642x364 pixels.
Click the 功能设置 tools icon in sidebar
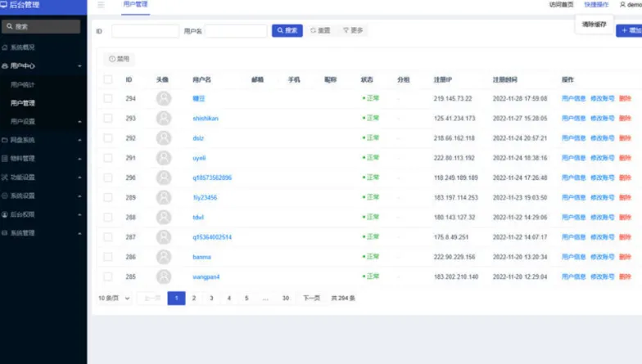[x=5, y=177]
